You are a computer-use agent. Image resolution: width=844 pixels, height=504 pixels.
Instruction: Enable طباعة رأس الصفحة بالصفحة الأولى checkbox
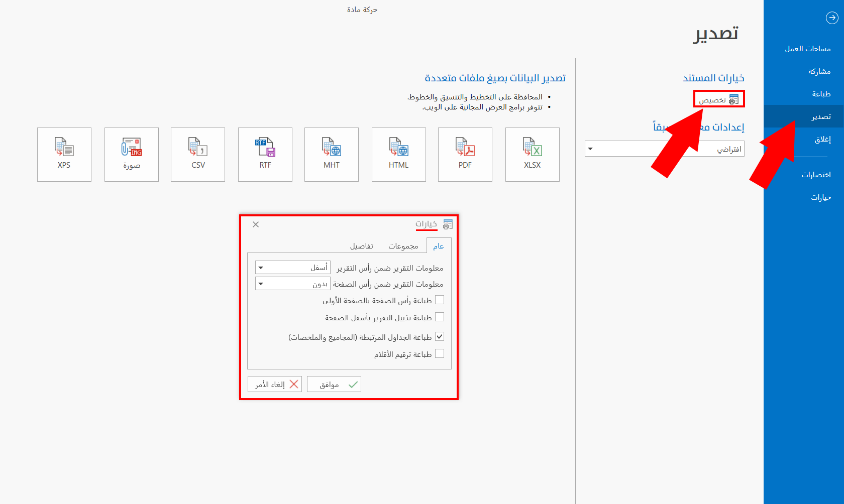[440, 300]
